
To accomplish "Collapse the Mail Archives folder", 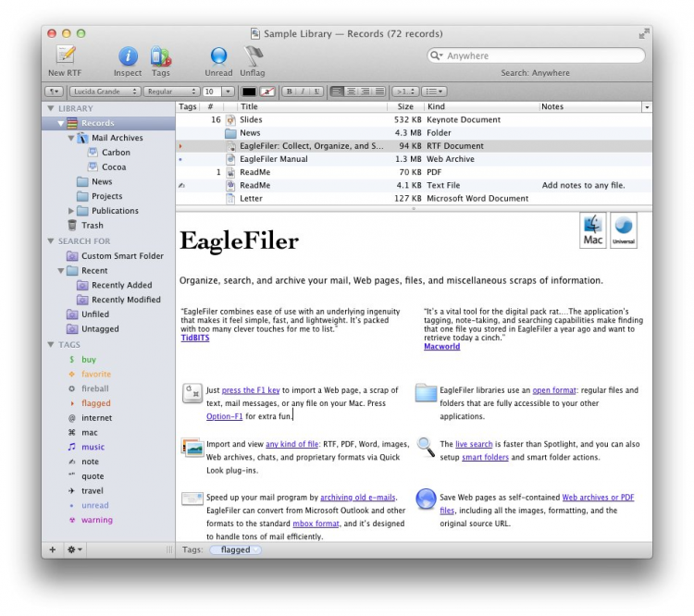I will click(71, 138).
